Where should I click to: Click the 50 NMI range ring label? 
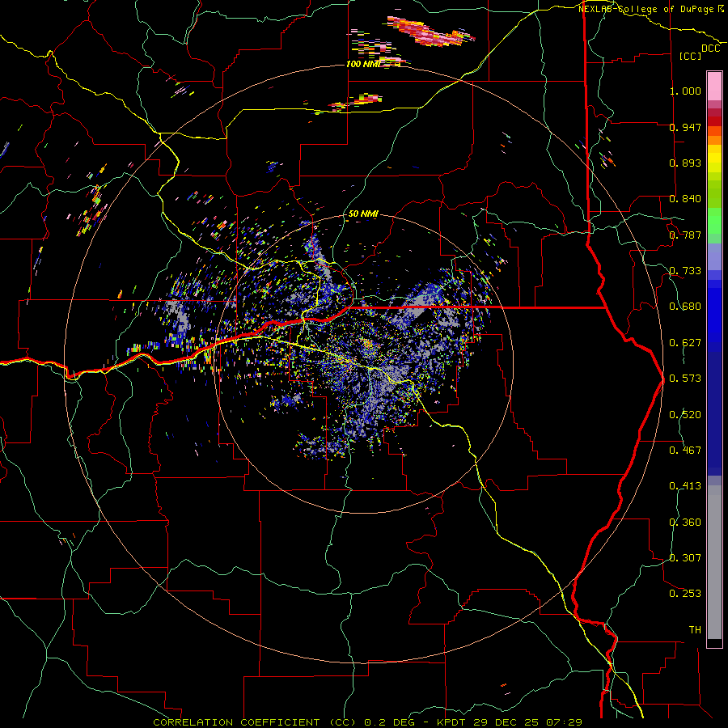pyautogui.click(x=363, y=214)
